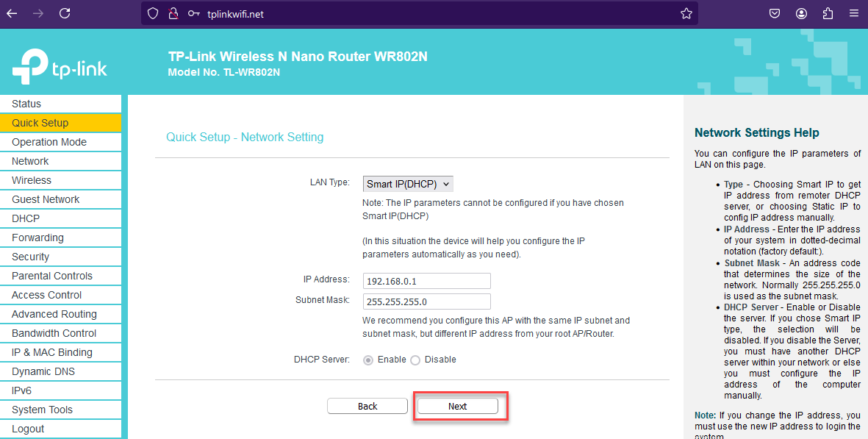This screenshot has width=868, height=439.
Task: Open the IPv6 menu item
Action: [x=60, y=390]
